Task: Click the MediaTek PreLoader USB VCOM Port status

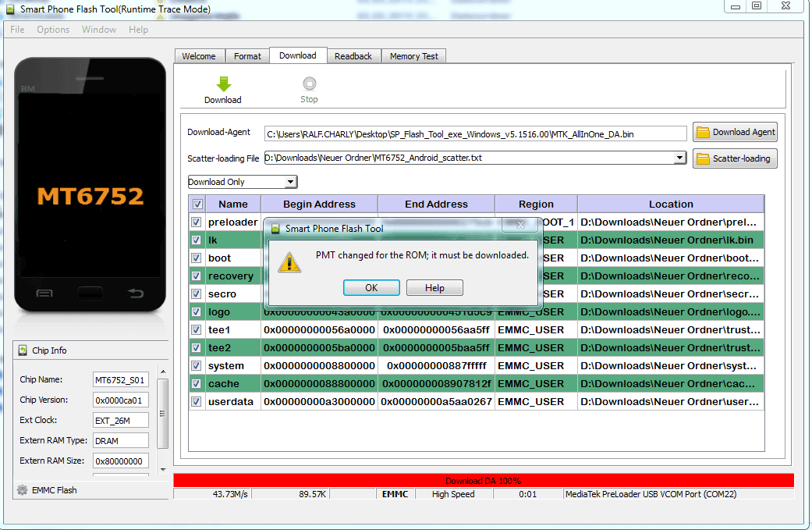Action: [x=679, y=494]
